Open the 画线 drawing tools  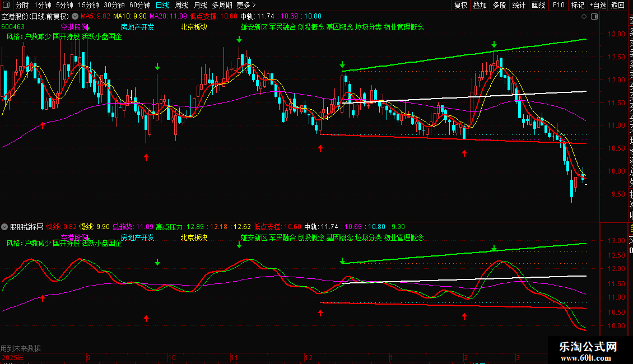[538, 5]
